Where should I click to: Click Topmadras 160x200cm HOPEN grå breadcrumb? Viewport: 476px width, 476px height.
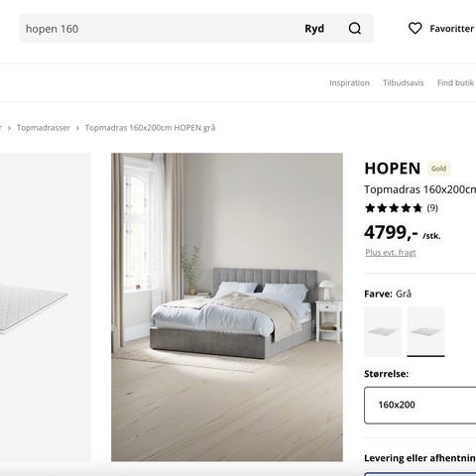(150, 128)
